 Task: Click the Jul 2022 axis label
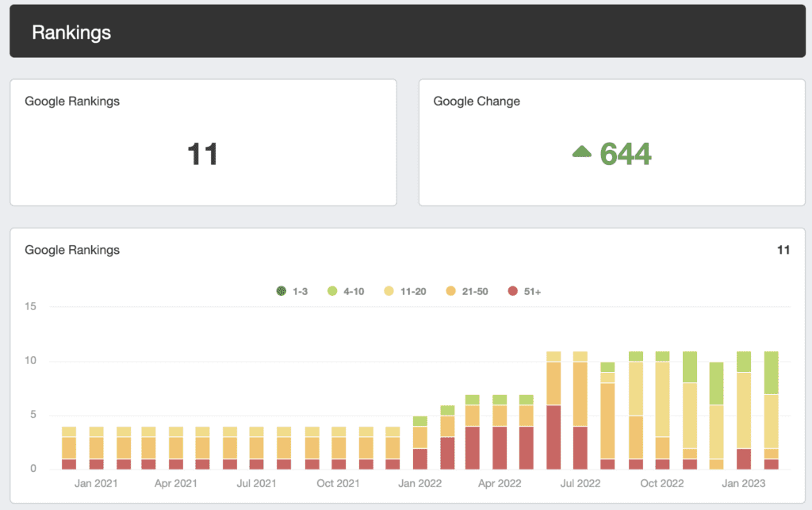580,483
